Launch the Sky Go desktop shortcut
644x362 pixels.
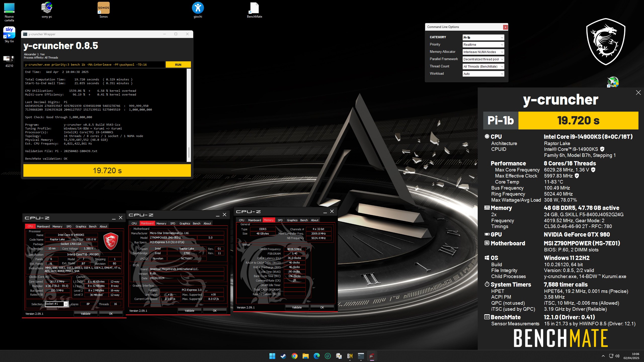(9, 35)
